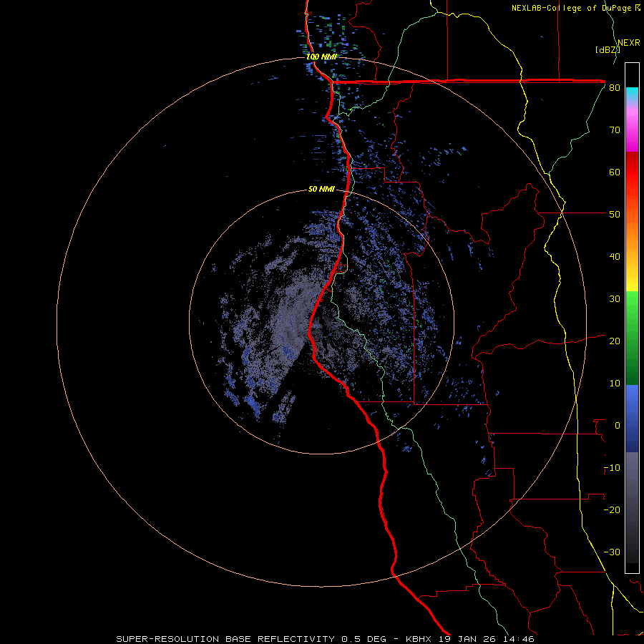Click the 10 value on the dBZ scale
644x644 pixels.
point(615,384)
